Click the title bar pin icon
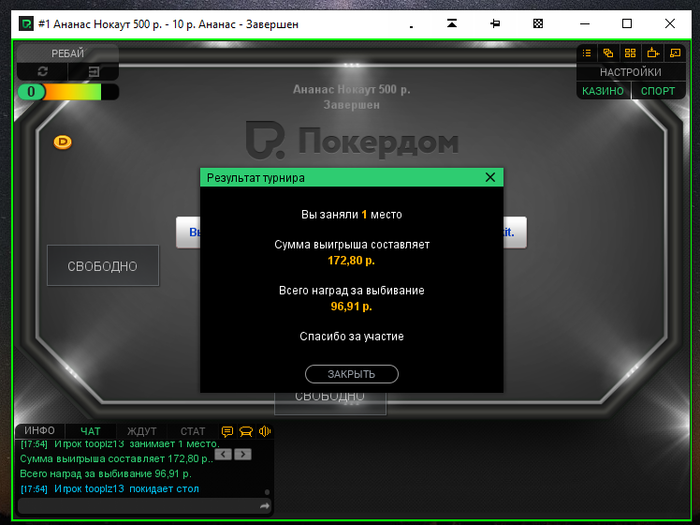Screen dimensions: 700x525 495,23
